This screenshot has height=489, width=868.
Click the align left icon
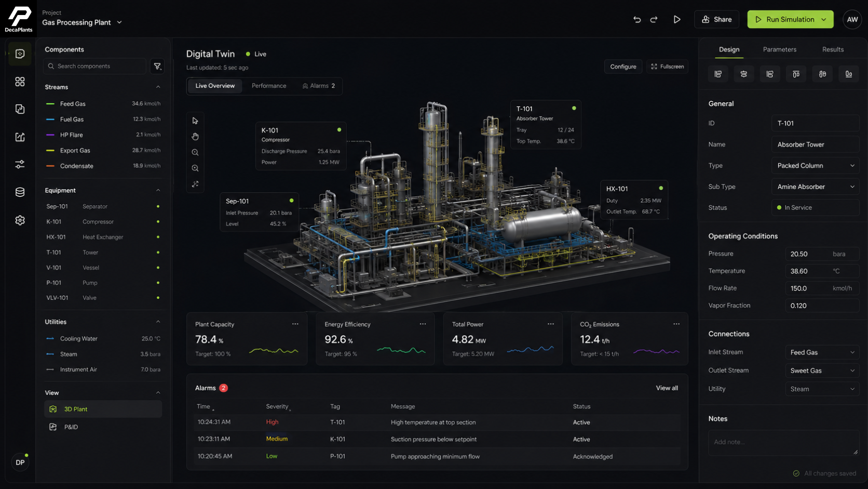(x=718, y=74)
